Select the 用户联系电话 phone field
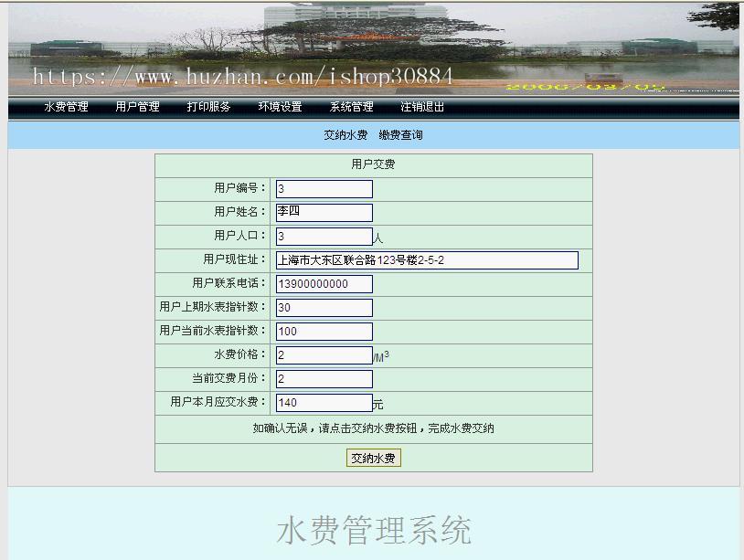Image resolution: width=744 pixels, height=560 pixels. coord(323,283)
